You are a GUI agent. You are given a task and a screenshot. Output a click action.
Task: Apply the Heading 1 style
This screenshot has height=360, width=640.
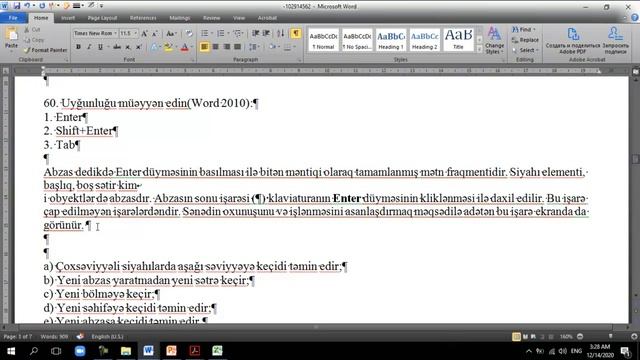391,40
